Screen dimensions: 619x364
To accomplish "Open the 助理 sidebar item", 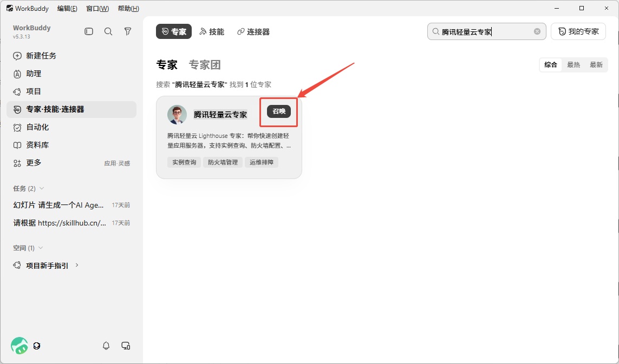I will [71, 74].
